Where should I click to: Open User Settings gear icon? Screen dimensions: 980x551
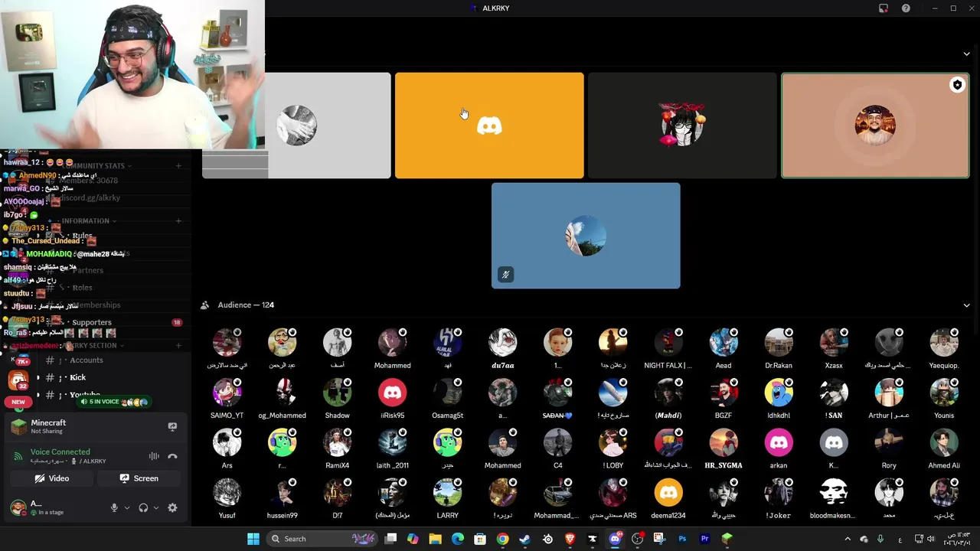pyautogui.click(x=172, y=507)
